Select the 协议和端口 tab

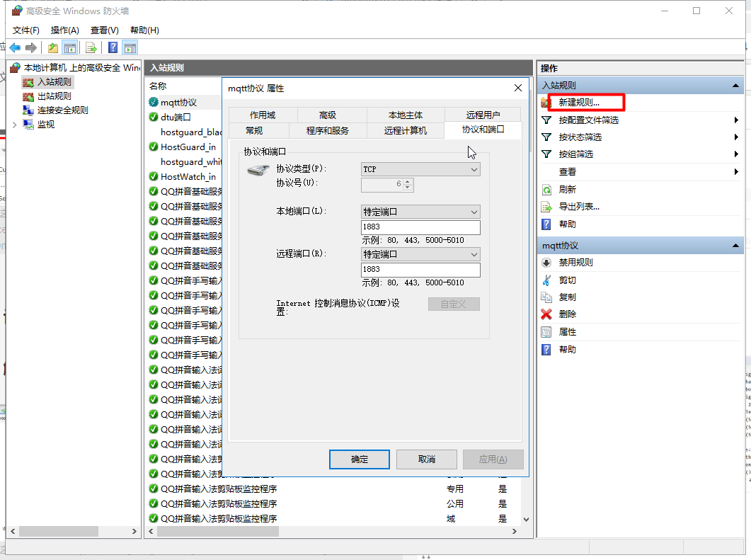click(x=483, y=130)
